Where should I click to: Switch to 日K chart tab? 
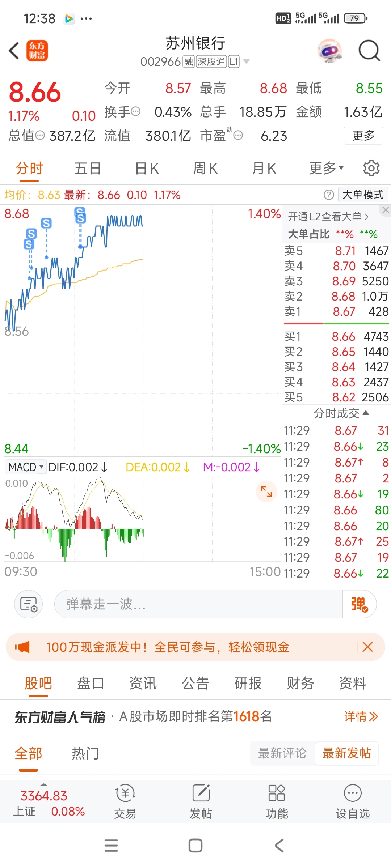click(x=147, y=169)
